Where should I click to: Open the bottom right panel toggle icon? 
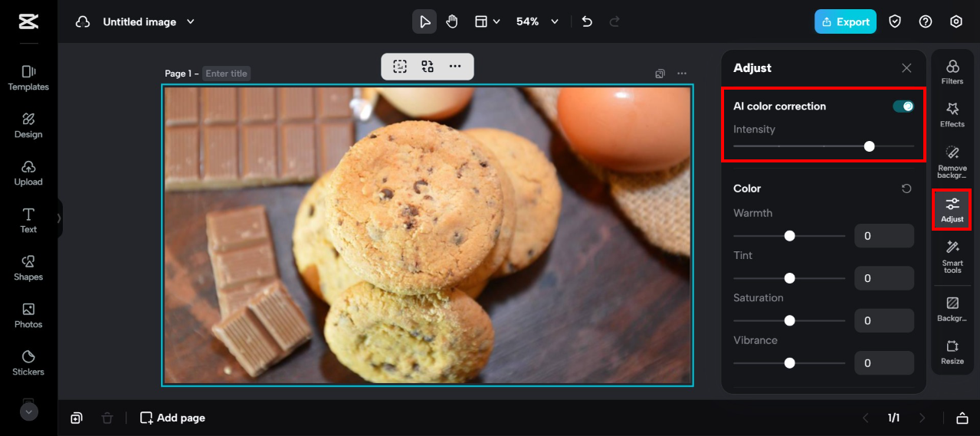click(962, 418)
